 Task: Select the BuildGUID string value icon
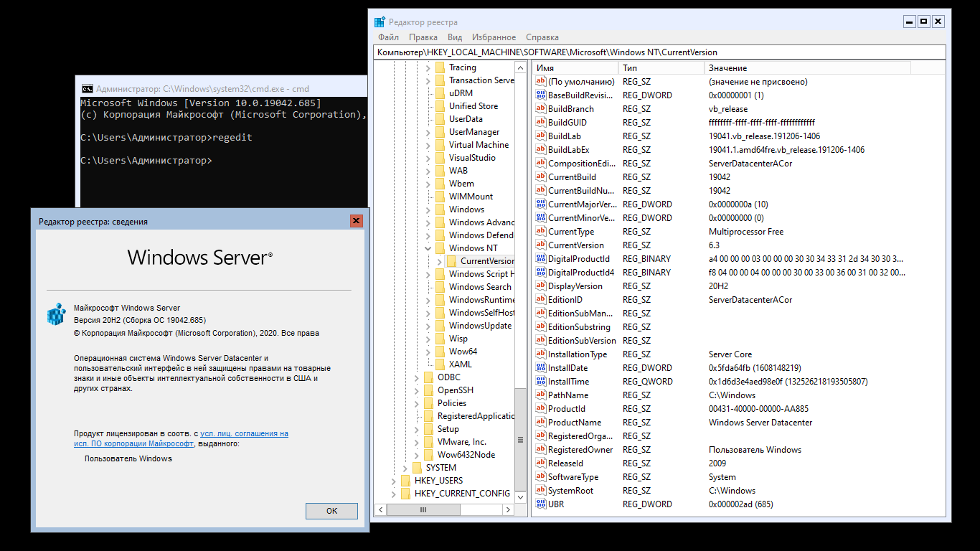tap(541, 123)
